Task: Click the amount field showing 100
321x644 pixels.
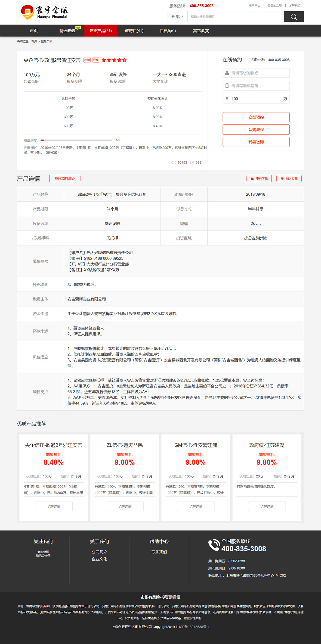Action: [256, 99]
